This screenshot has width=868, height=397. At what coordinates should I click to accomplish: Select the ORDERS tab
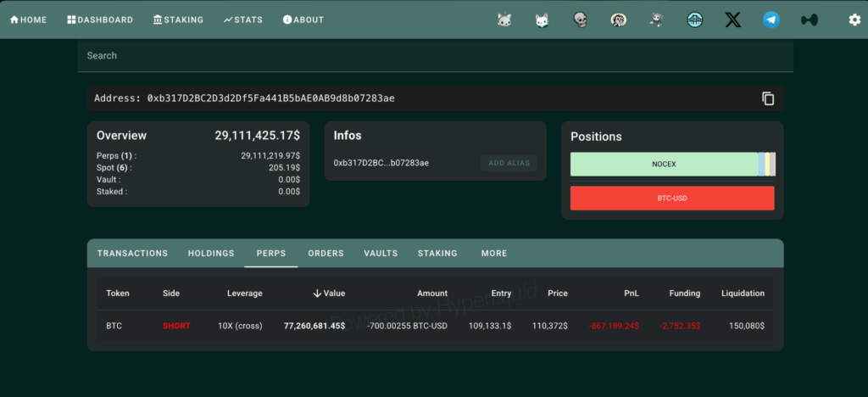325,254
